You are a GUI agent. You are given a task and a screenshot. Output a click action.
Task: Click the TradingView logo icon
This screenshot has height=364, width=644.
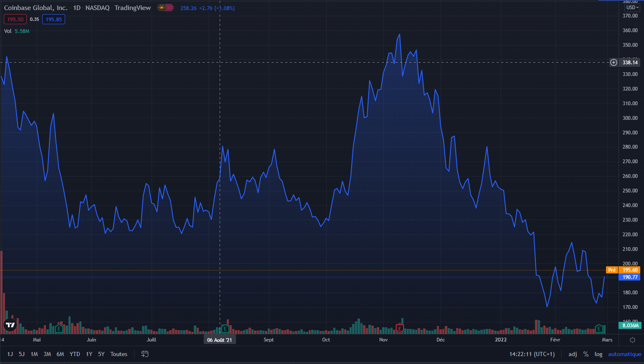pos(10,325)
